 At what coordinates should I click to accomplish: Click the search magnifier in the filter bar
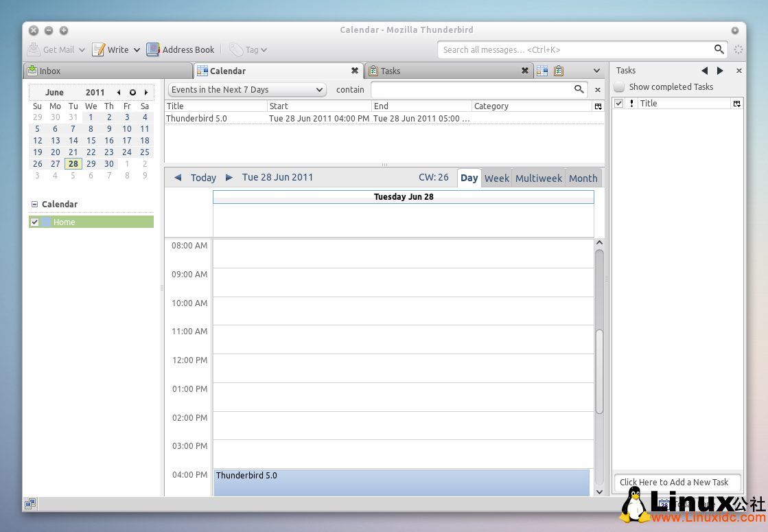(x=580, y=89)
